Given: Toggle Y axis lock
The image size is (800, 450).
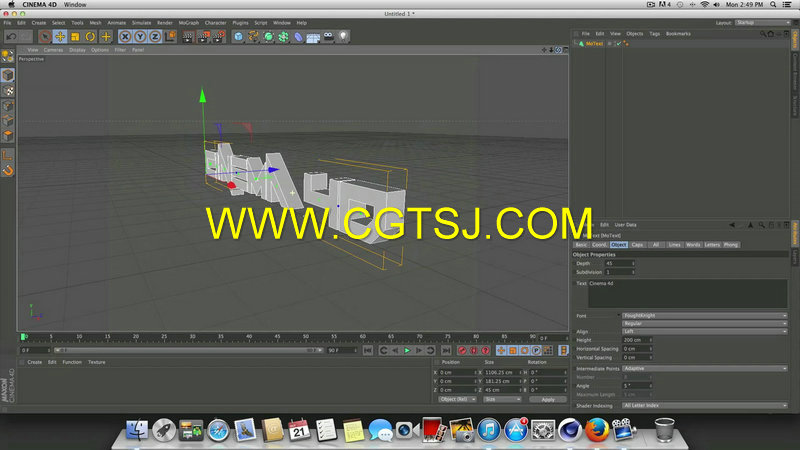Looking at the screenshot, I should coord(140,36).
